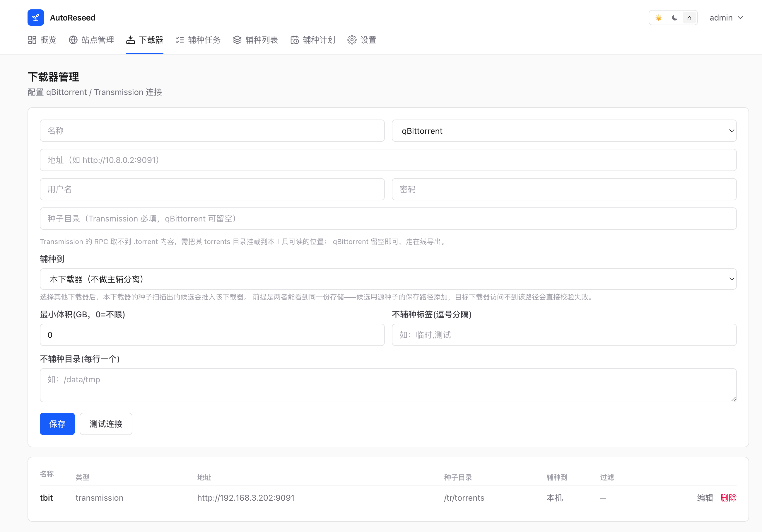Click the 密码 input field
Image resolution: width=762 pixels, height=532 pixels.
tap(564, 189)
